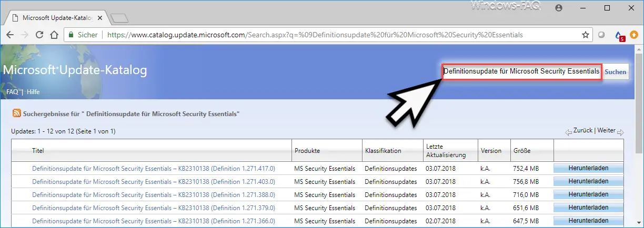Sort results by Letzte Aktualisierung column
Viewport: 644px width, 228px height.
tap(445, 150)
